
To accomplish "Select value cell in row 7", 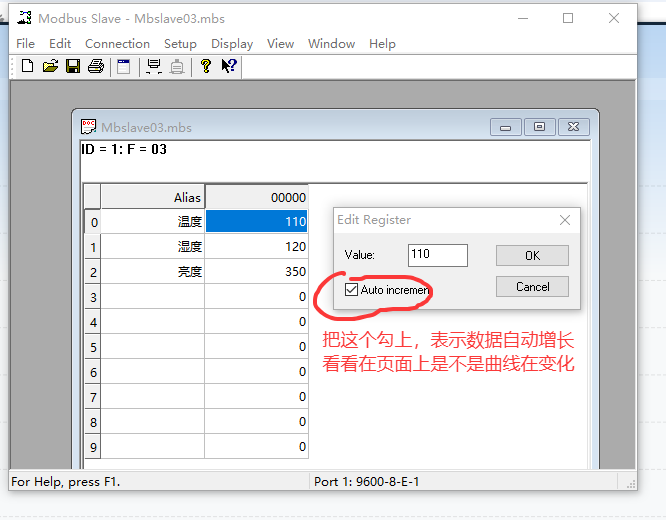I will pos(257,397).
